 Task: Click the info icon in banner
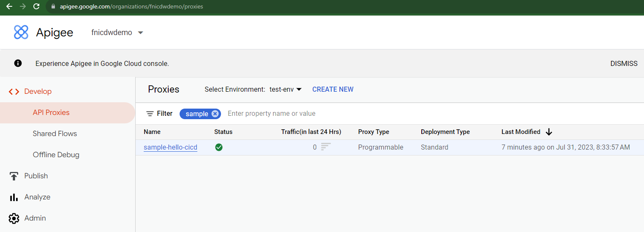[18, 63]
